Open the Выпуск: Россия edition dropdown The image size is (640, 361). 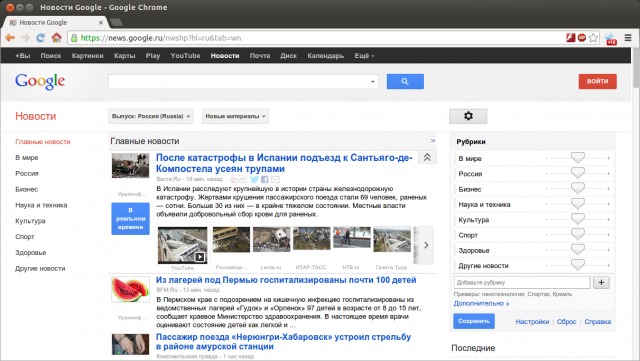(x=151, y=116)
